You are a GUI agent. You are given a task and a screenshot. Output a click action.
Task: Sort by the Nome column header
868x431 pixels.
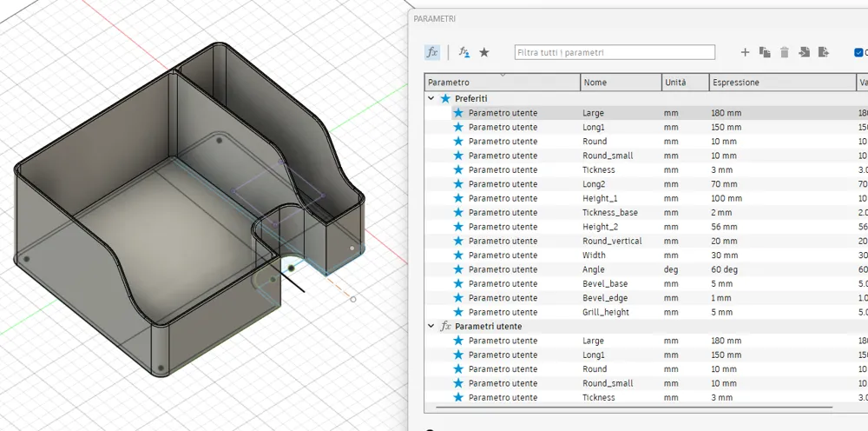[621, 83]
